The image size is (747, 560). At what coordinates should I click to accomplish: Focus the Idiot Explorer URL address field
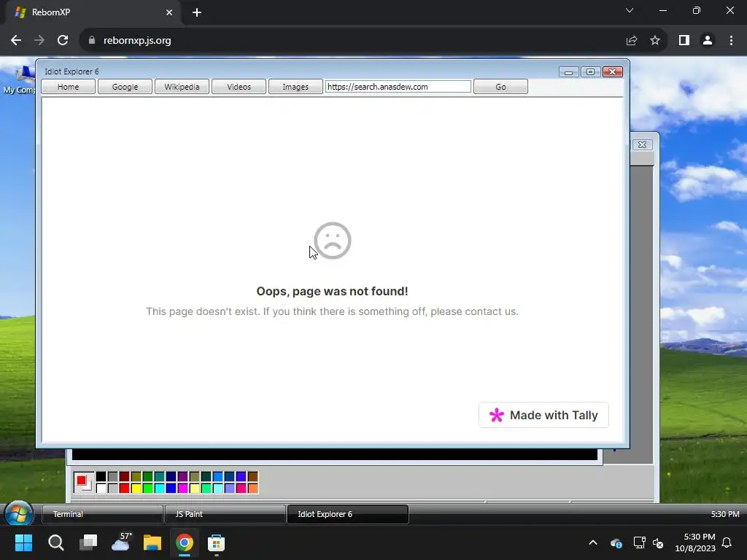point(398,87)
